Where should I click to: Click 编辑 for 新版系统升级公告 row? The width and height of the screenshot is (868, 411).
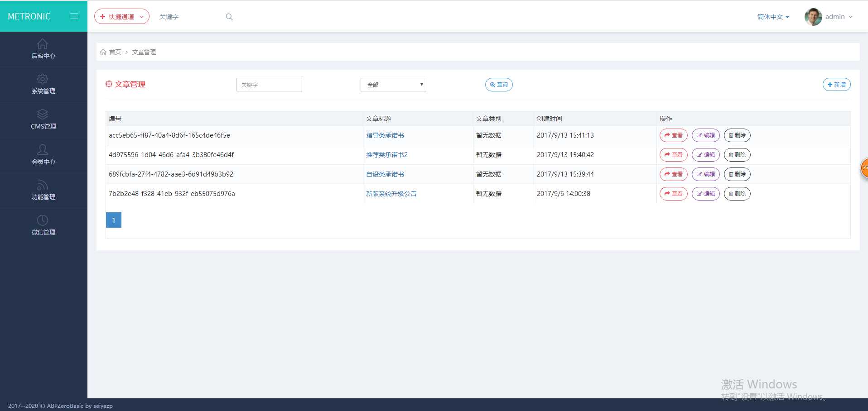click(706, 194)
